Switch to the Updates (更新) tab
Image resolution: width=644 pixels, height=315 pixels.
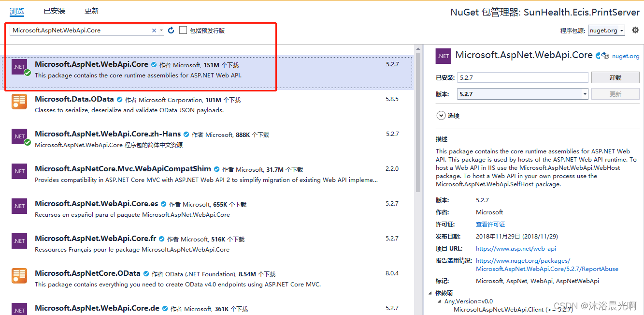click(92, 11)
